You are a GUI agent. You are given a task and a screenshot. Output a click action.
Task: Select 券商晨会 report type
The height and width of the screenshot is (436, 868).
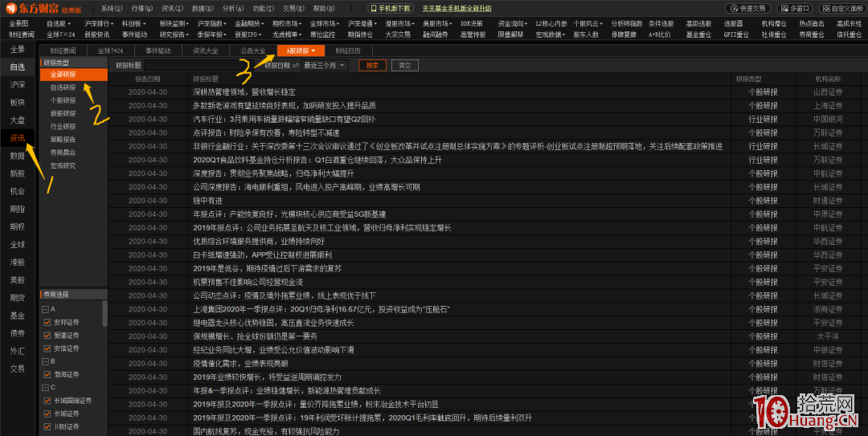(x=63, y=153)
